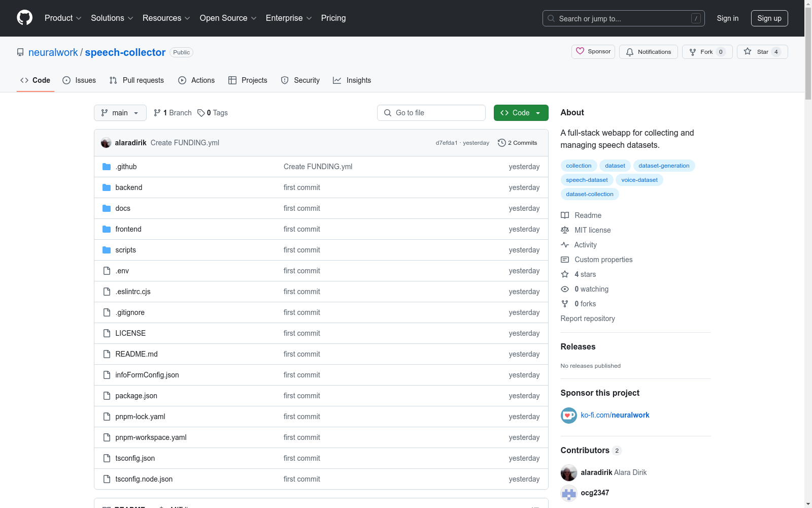Click the speech-dataset topic tag
812x508 pixels.
point(587,180)
